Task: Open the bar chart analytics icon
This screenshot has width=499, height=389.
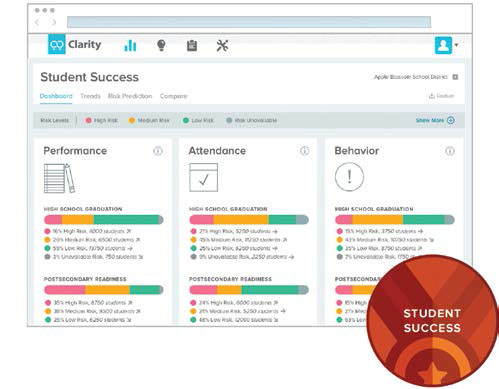Action: [130, 45]
